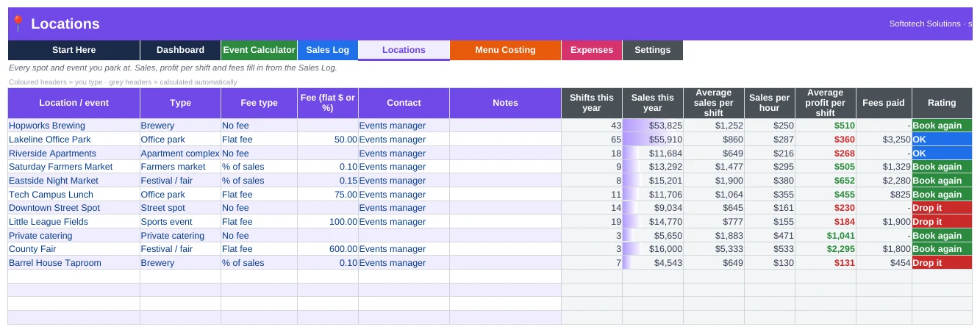Open the Menu Costing tab

[505, 50]
